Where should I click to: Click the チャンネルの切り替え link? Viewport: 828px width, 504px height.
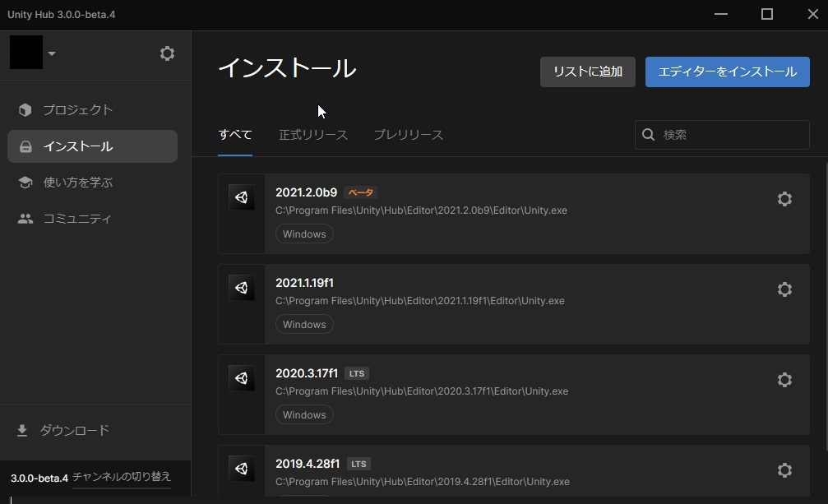122,477
